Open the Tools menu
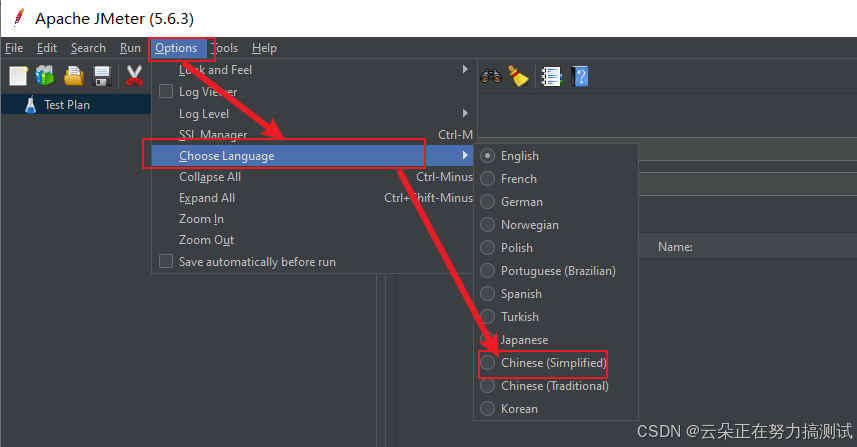This screenshot has height=447, width=857. [x=225, y=48]
